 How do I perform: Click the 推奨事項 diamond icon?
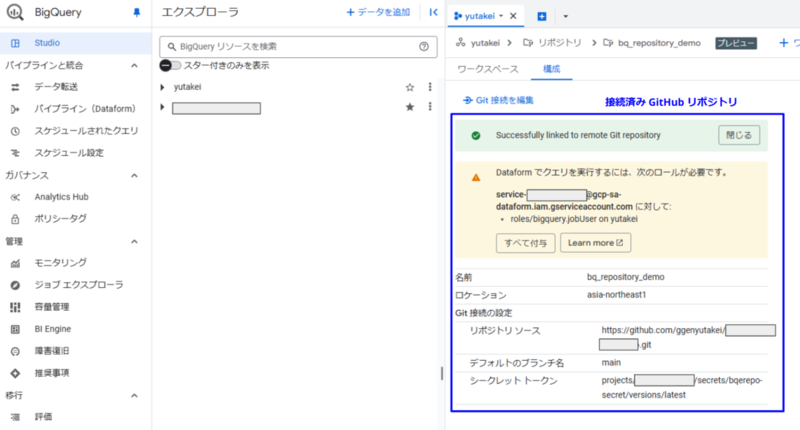[15, 373]
